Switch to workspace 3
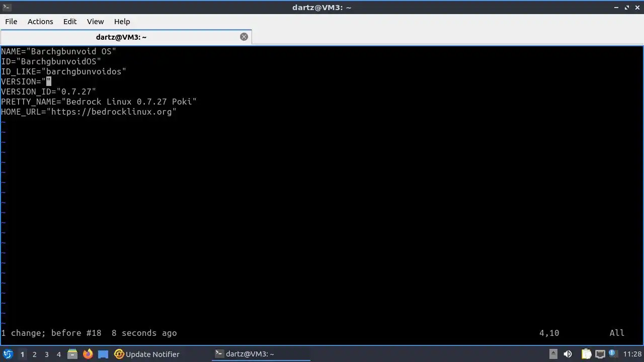The width and height of the screenshot is (644, 362). click(46, 354)
